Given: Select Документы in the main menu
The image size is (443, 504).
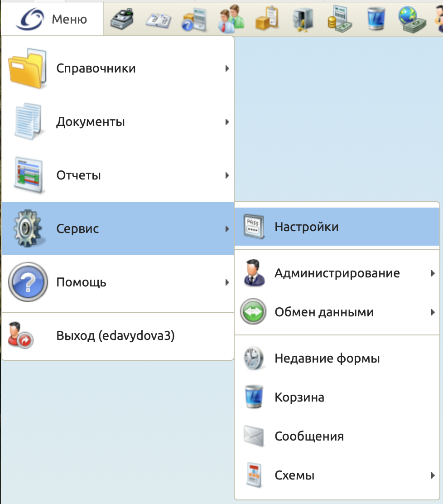Looking at the screenshot, I should 91,122.
